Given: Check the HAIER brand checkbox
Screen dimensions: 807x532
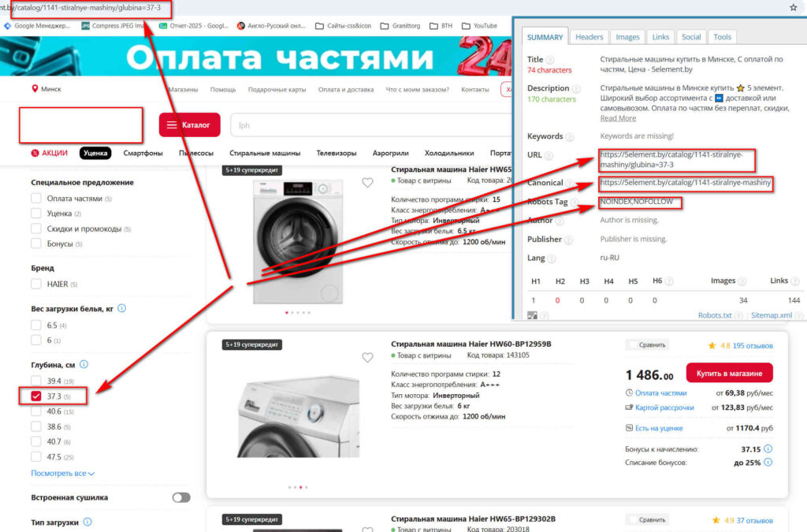Looking at the screenshot, I should (x=36, y=284).
